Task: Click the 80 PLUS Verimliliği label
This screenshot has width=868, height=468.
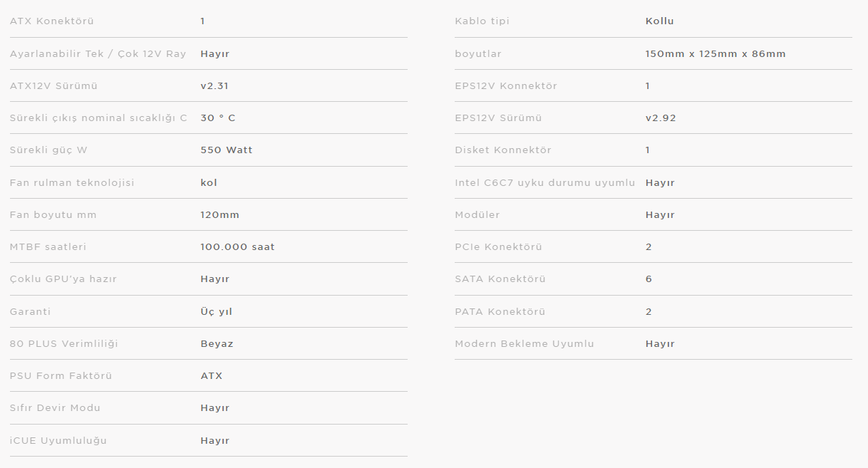Action: coord(64,344)
